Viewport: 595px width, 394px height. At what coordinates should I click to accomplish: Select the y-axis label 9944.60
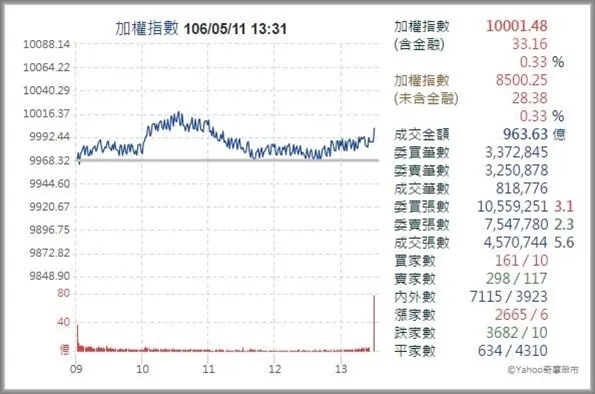pyautogui.click(x=50, y=184)
